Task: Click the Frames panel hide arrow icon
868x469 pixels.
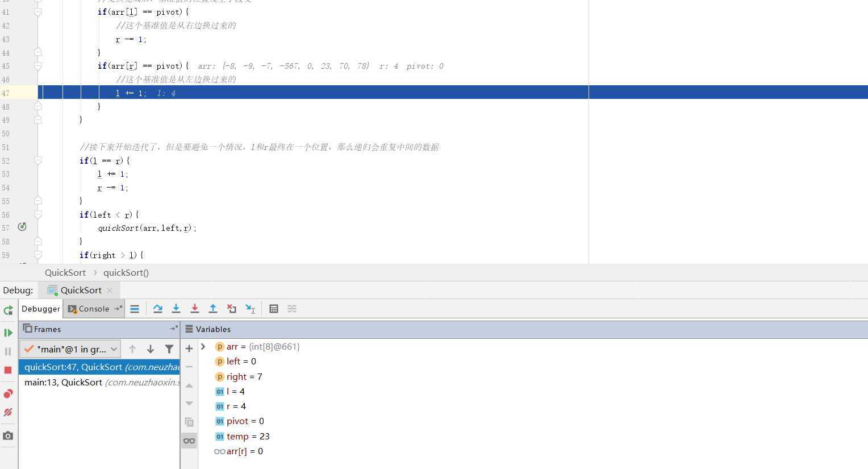Action: pyautogui.click(x=174, y=329)
